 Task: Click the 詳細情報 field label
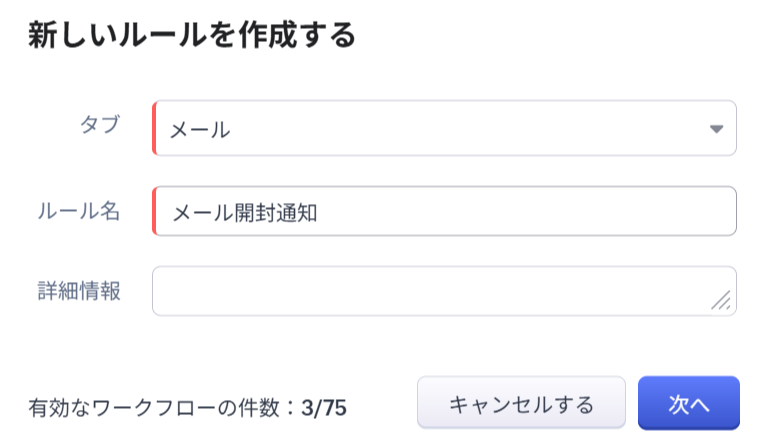tap(78, 291)
